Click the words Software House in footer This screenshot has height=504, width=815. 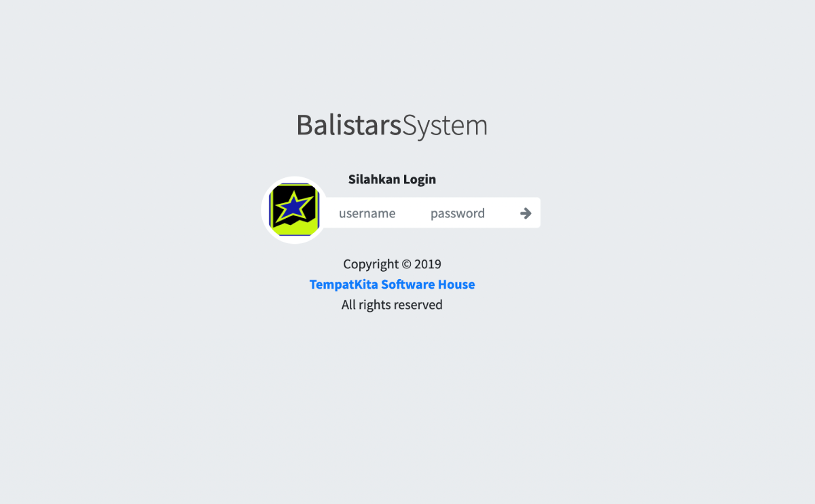click(x=428, y=285)
